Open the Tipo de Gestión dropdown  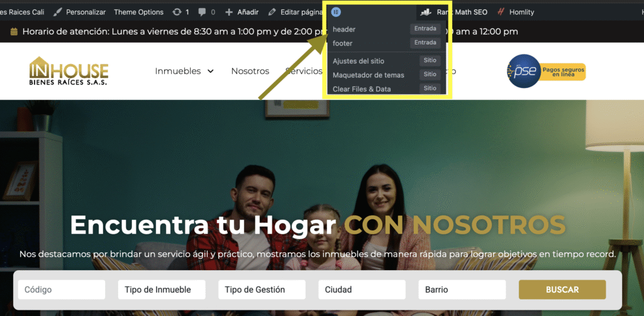(262, 290)
